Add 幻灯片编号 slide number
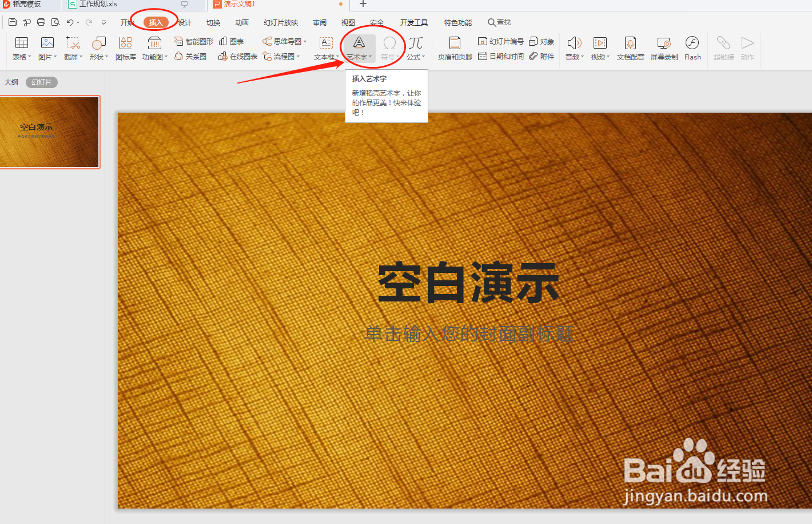Screen dimensions: 812x524 (500, 41)
